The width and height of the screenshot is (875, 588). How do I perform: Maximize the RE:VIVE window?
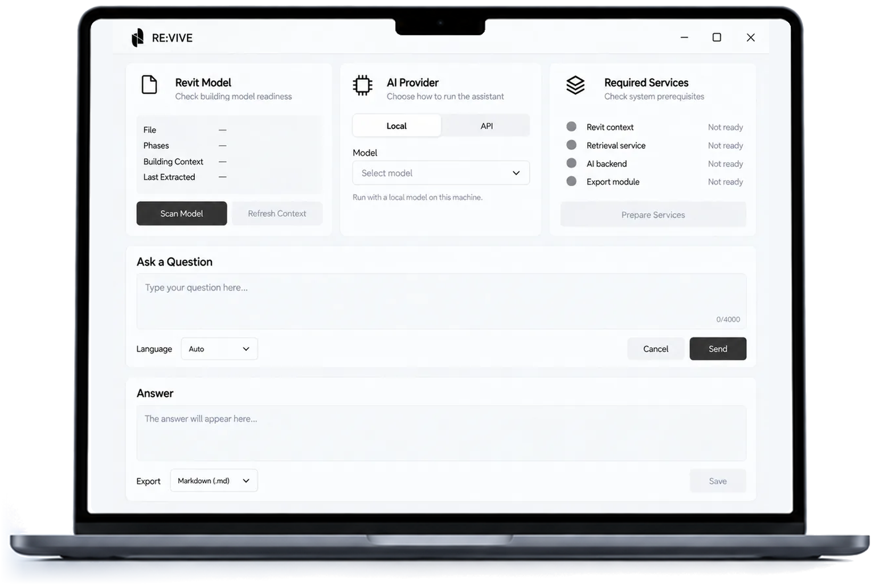tap(717, 37)
